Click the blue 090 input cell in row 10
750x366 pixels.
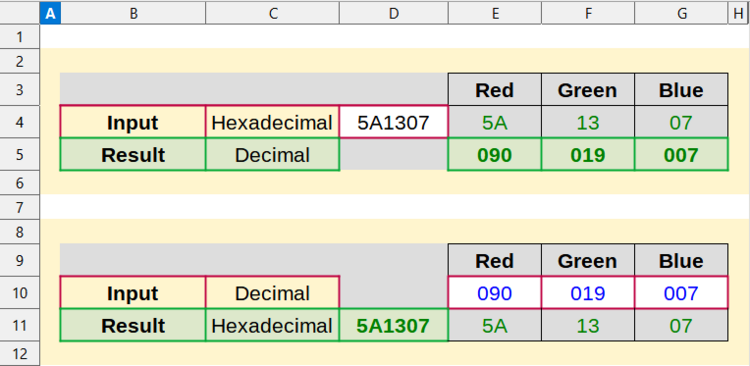point(495,293)
